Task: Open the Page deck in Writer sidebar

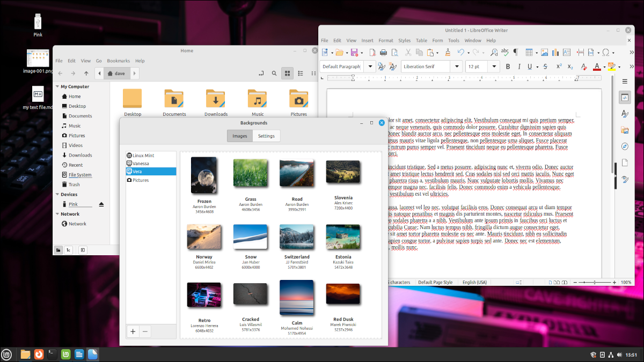Action: 625,162
